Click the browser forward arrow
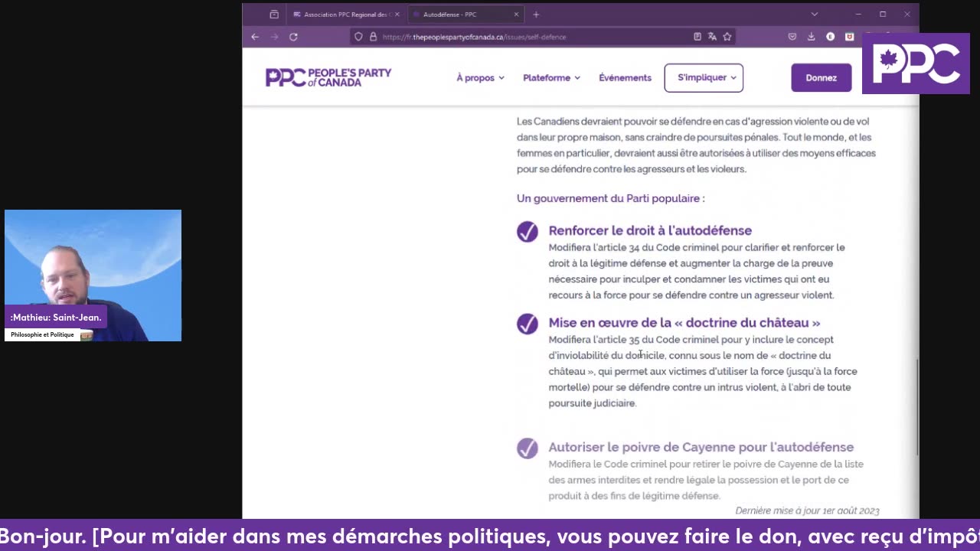The height and width of the screenshot is (551, 980). pyautogui.click(x=274, y=37)
